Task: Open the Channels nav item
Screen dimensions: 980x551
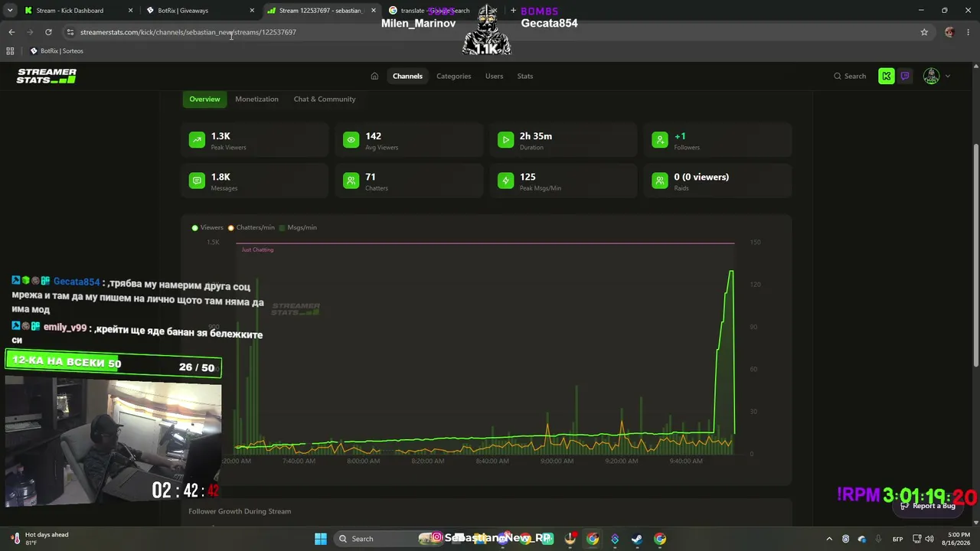Action: point(407,76)
